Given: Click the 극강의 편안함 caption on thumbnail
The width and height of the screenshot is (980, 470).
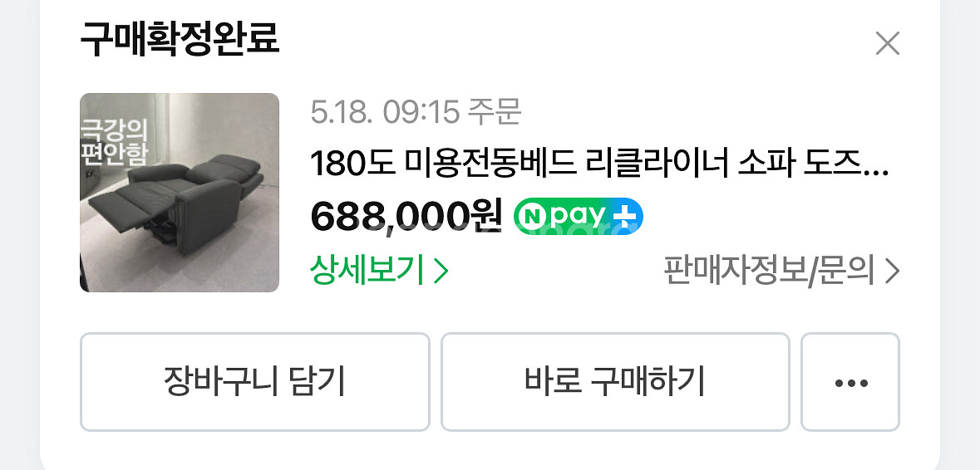Looking at the screenshot, I should 114,143.
